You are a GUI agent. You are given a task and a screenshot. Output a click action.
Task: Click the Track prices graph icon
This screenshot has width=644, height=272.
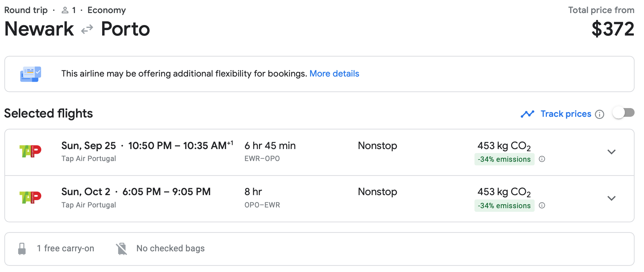click(527, 114)
